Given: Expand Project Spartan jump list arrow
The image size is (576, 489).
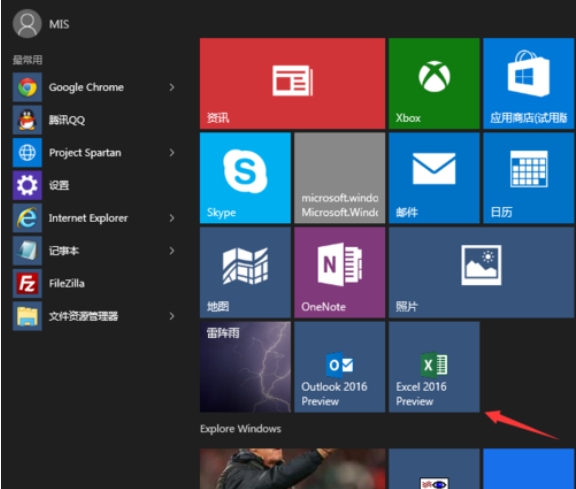Looking at the screenshot, I should [172, 152].
